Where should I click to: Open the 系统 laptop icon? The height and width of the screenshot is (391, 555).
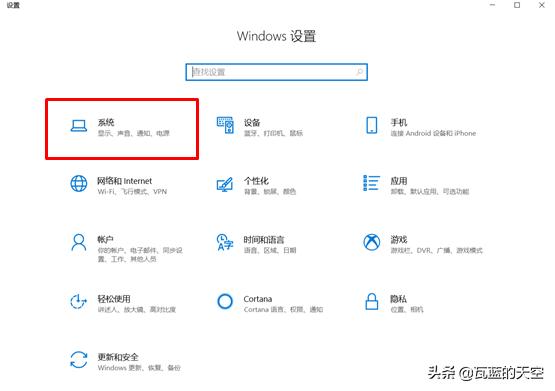79,126
